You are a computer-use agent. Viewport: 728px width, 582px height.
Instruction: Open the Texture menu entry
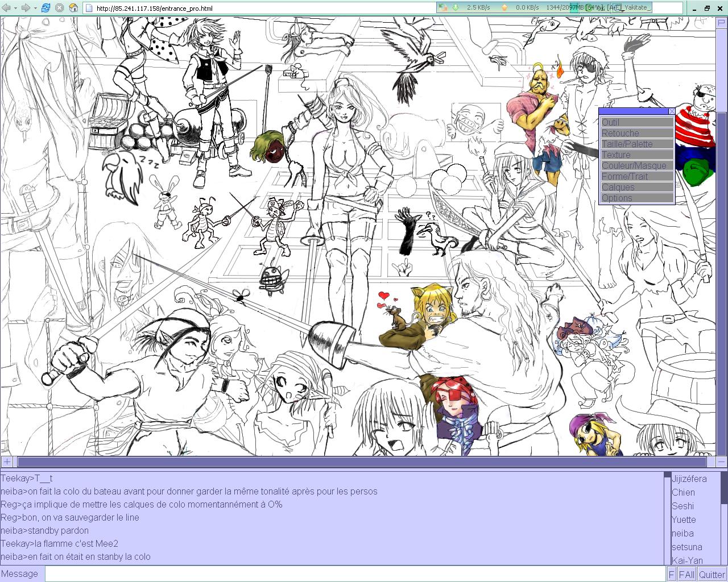coord(637,155)
